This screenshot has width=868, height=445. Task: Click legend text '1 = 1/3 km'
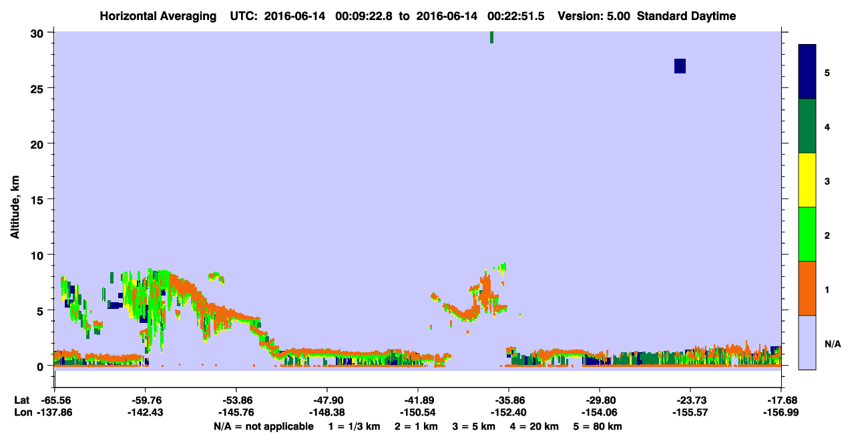(x=354, y=426)
